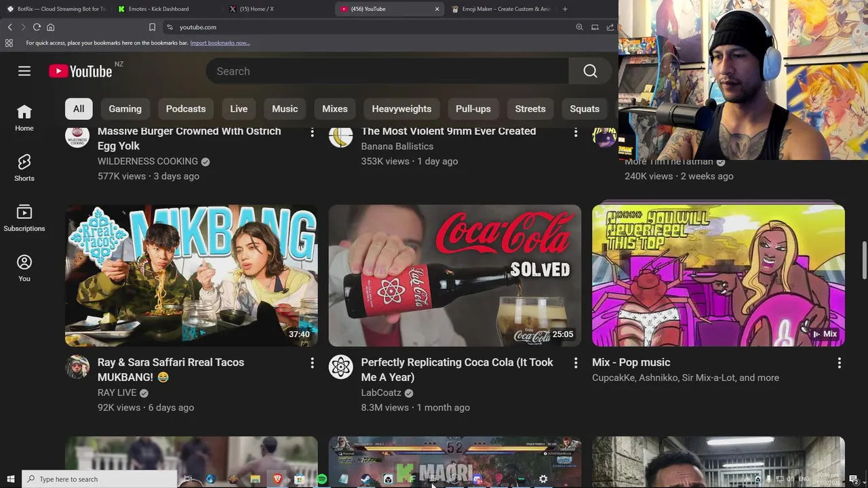Select the Heavyweights filter chip
This screenshot has width=868, height=488.
pyautogui.click(x=401, y=108)
